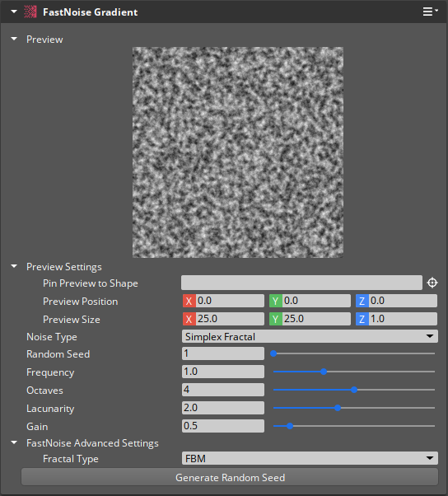Adjust the Lacunarity slider handle
Image resolution: width=448 pixels, height=496 pixels.
(x=338, y=408)
